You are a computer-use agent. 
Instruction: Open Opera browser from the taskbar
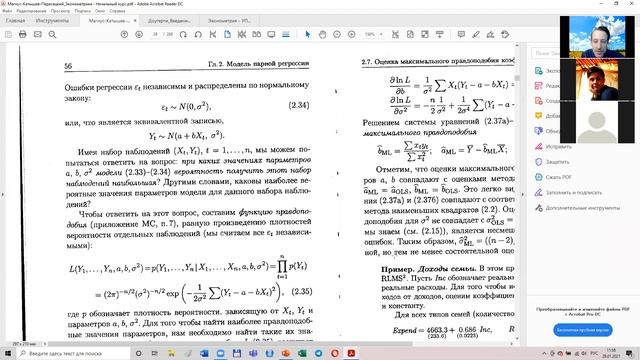point(335,353)
